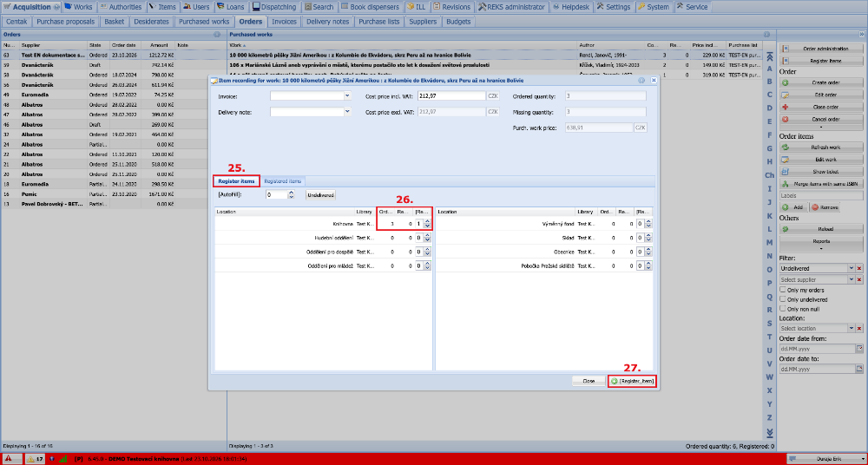Viewport: 868px width, 465px height.
Task: Toggle Only non null checkbox
Action: pyautogui.click(x=783, y=308)
